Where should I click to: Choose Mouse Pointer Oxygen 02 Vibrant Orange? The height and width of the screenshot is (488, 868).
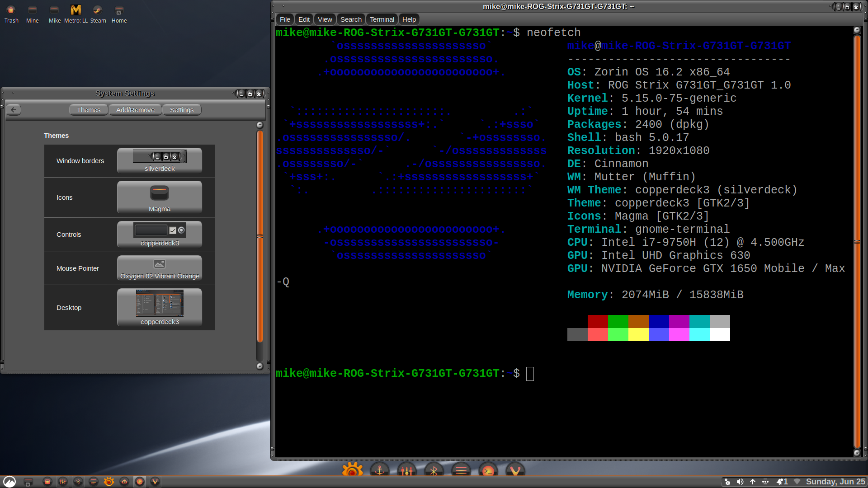(x=160, y=268)
